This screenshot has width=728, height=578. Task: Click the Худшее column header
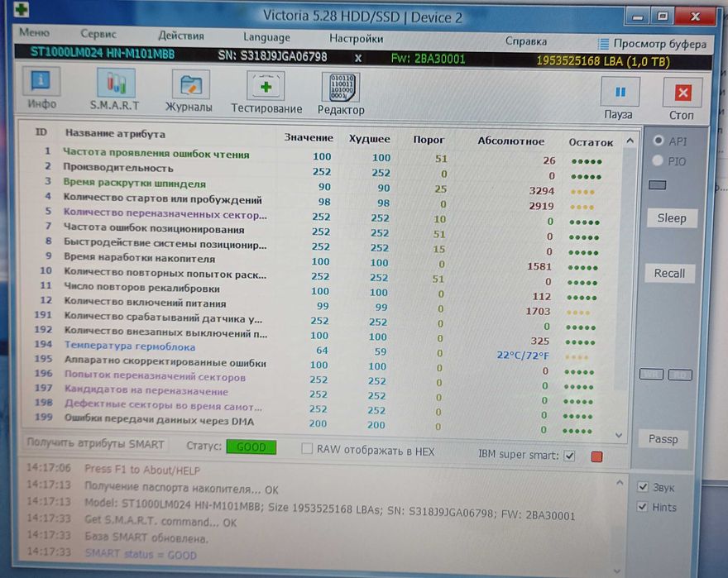[369, 139]
